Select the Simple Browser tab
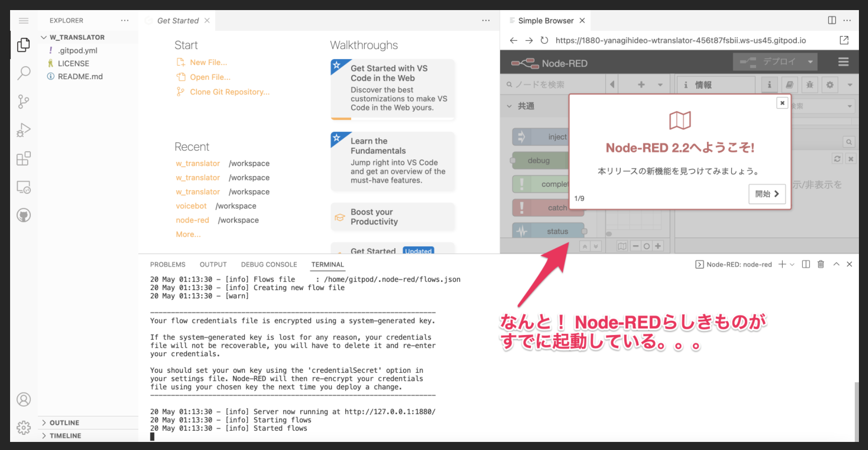Viewport: 868px width, 450px height. coord(546,21)
